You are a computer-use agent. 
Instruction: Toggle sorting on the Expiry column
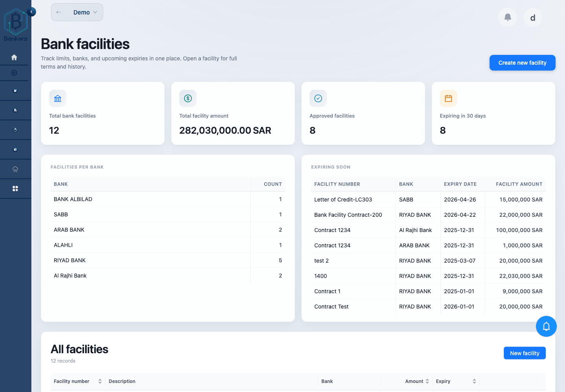coord(474,381)
